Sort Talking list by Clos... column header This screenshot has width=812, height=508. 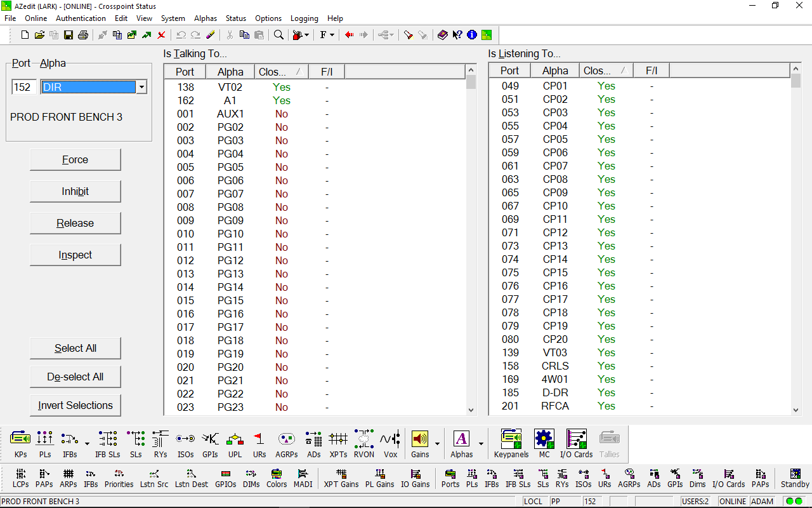(x=282, y=72)
